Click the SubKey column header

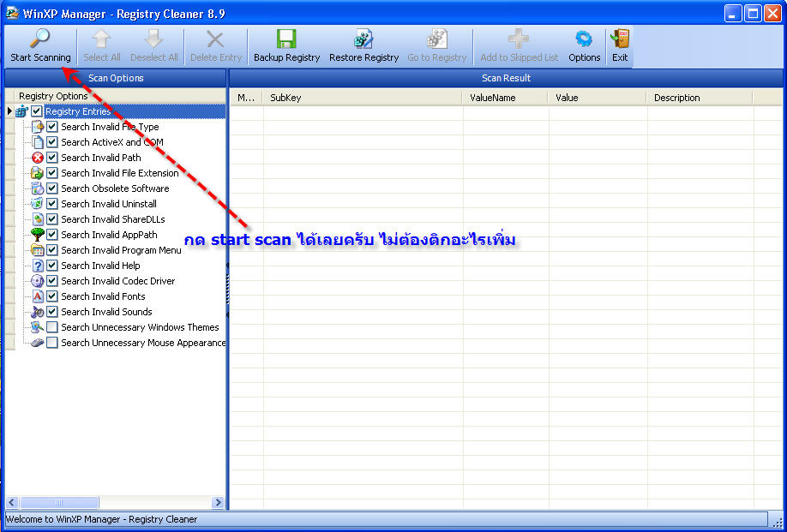363,98
